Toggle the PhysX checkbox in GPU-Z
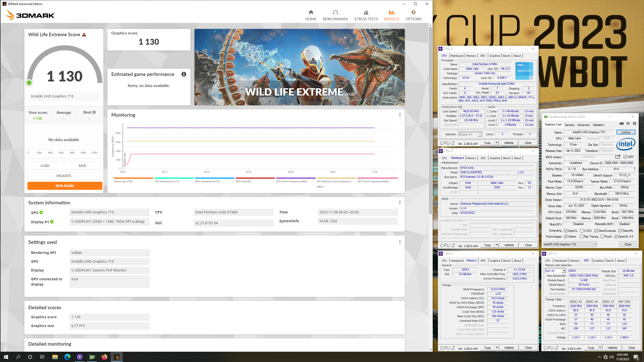 (x=602, y=237)
